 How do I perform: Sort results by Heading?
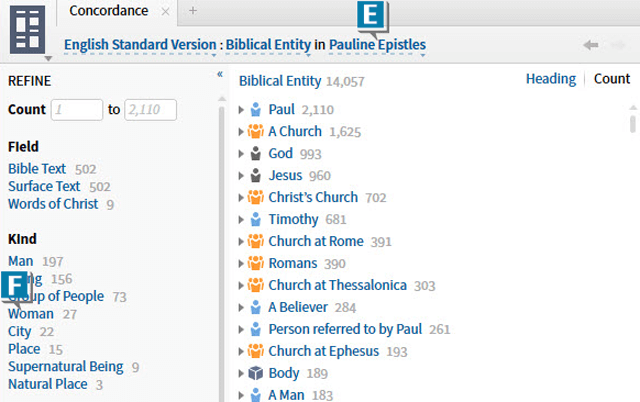(x=550, y=79)
